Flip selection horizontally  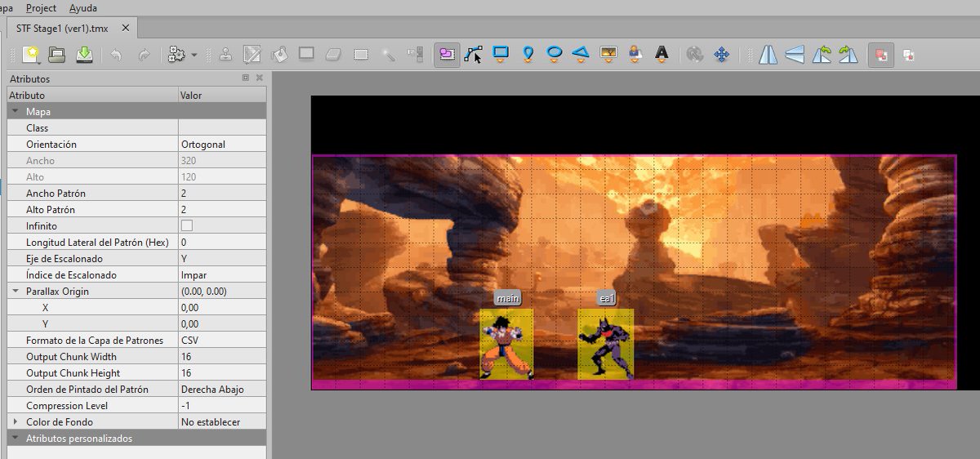768,55
